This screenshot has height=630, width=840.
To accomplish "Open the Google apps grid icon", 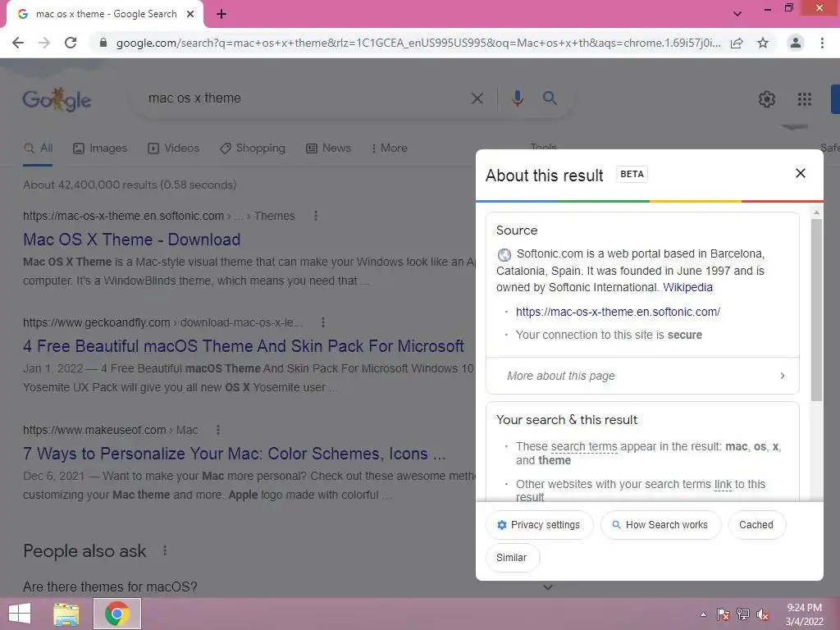I will click(804, 99).
